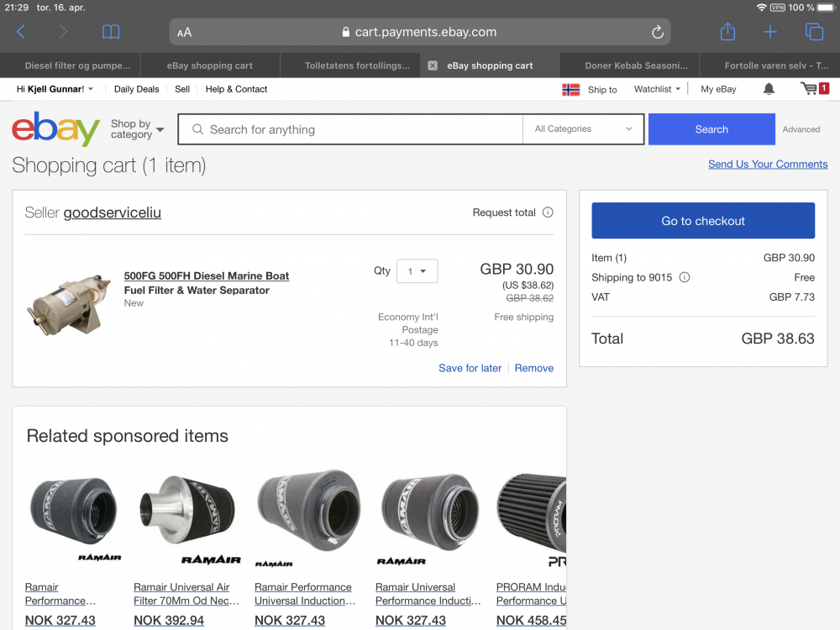840x630 pixels.
Task: Open Ramair Performance Universal Induction link
Action: pos(305,594)
